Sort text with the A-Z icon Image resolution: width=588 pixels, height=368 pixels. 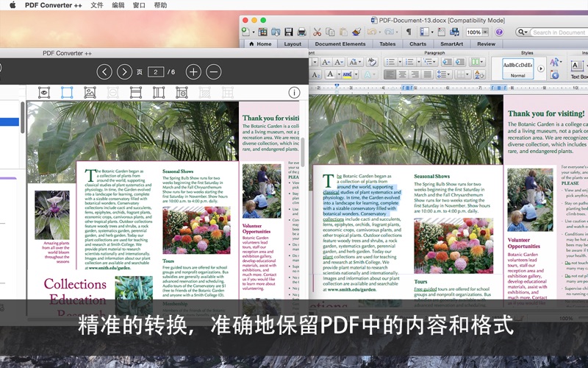pyautogui.click(x=479, y=74)
